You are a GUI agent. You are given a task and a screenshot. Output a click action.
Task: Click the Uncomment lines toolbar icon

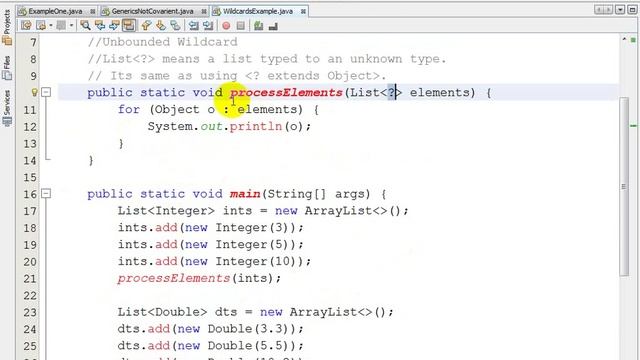click(273, 26)
